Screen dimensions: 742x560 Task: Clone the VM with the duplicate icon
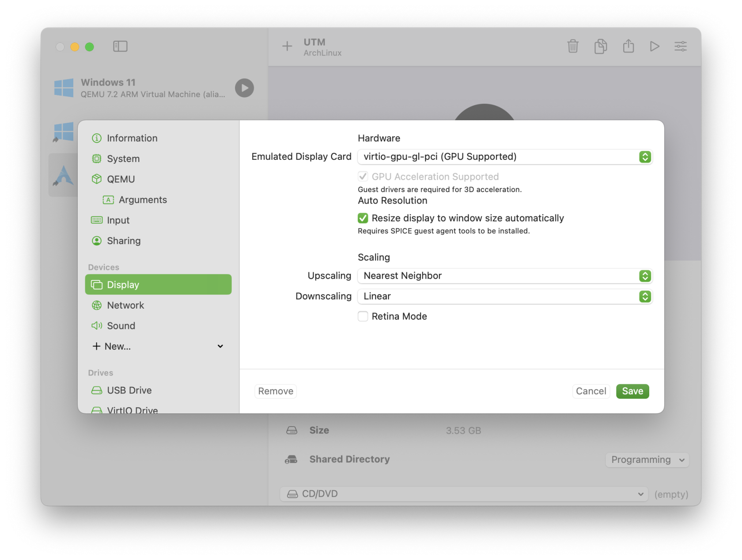coord(601,46)
